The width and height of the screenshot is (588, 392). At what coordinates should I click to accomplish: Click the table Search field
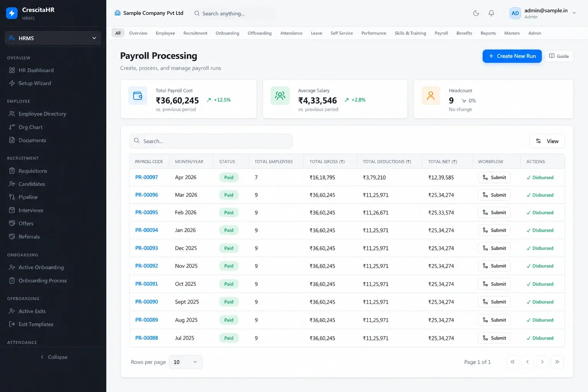tap(211, 141)
